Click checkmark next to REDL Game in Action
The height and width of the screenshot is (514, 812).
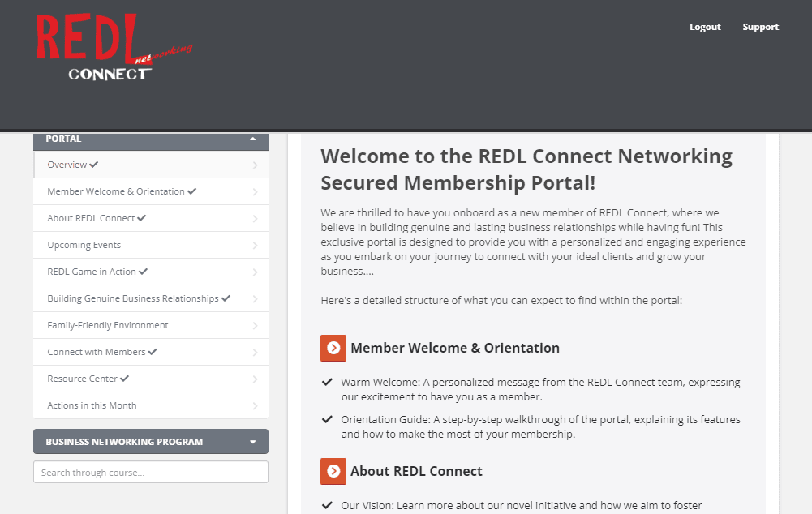pyautogui.click(x=144, y=272)
